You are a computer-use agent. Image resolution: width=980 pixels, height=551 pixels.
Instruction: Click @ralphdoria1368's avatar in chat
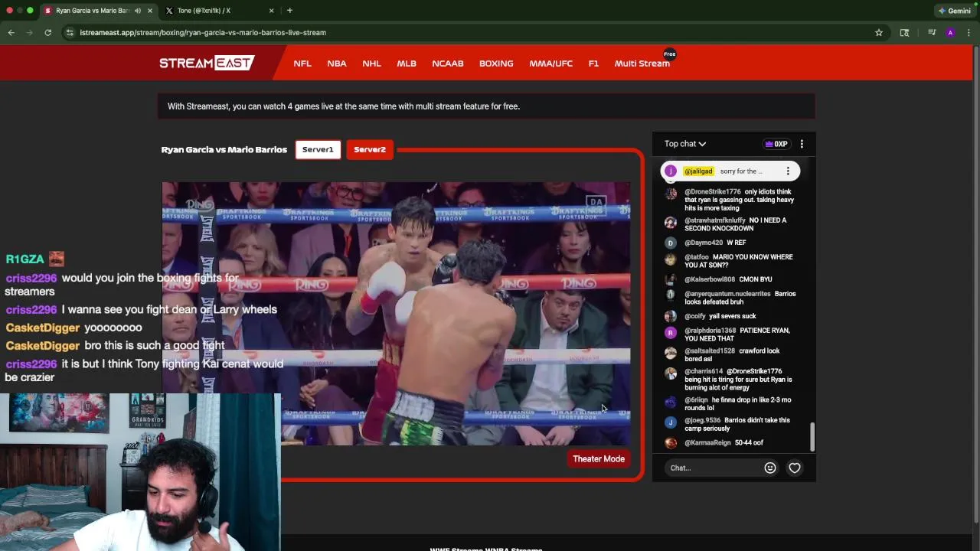671,333
